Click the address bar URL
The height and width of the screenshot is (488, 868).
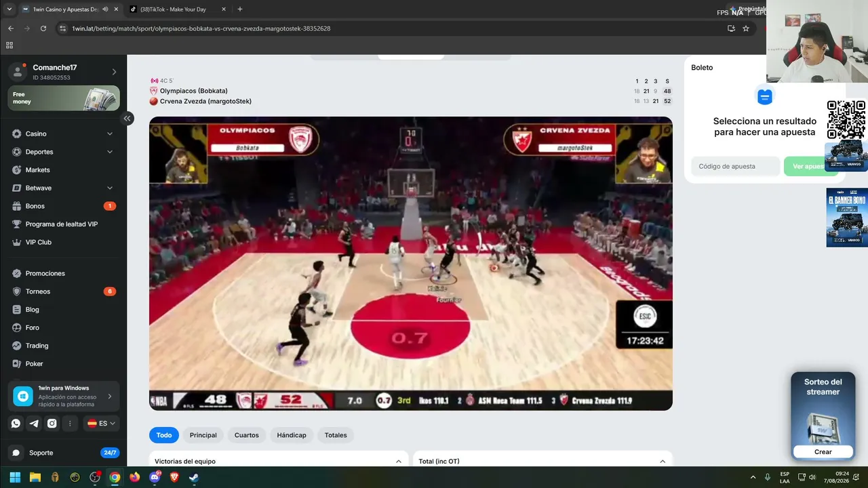201,28
